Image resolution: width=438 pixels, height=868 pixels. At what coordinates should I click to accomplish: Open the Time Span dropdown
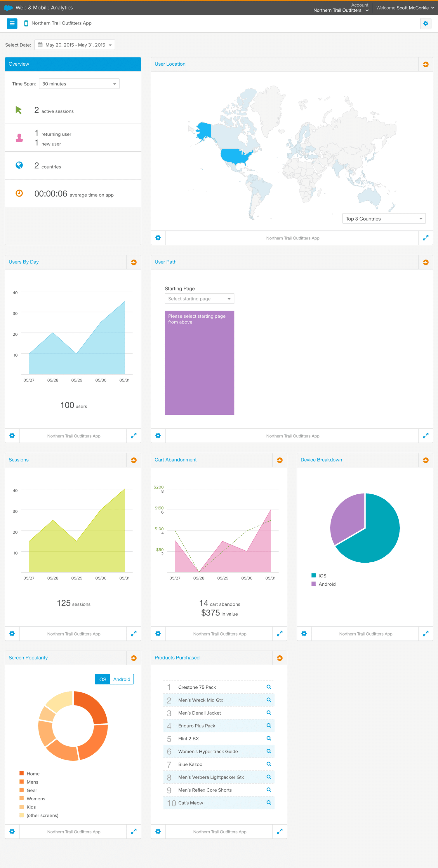tap(79, 84)
